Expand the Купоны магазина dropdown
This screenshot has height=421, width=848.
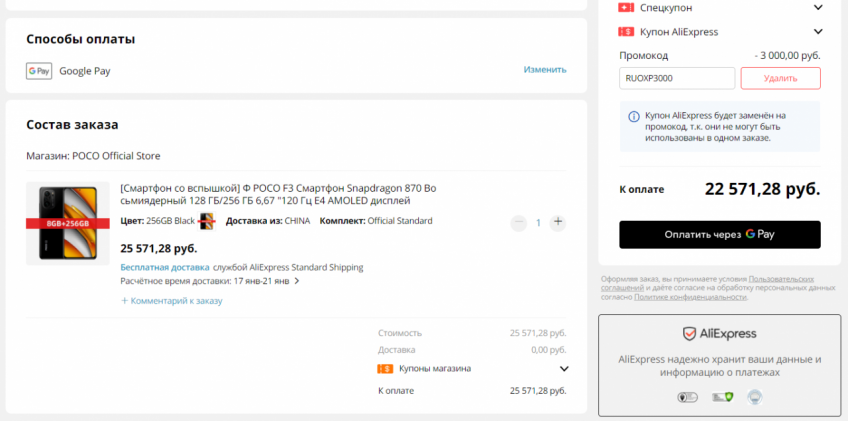[563, 368]
